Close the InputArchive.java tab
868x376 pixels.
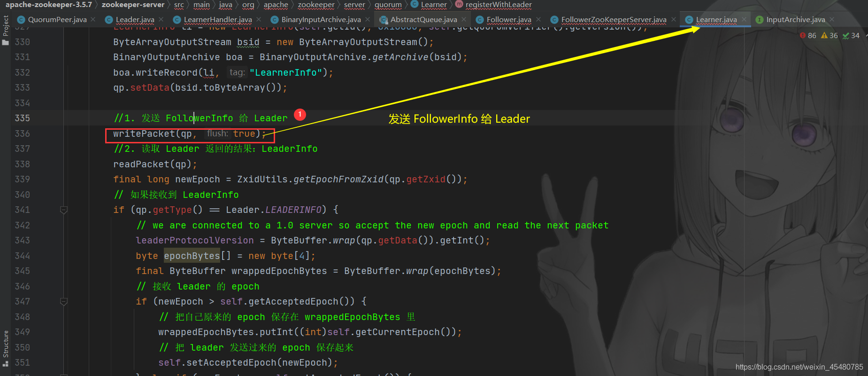click(832, 19)
